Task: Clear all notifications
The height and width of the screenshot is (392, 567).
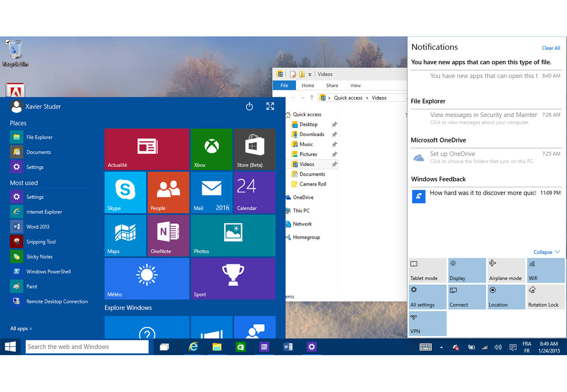Action: click(x=551, y=48)
